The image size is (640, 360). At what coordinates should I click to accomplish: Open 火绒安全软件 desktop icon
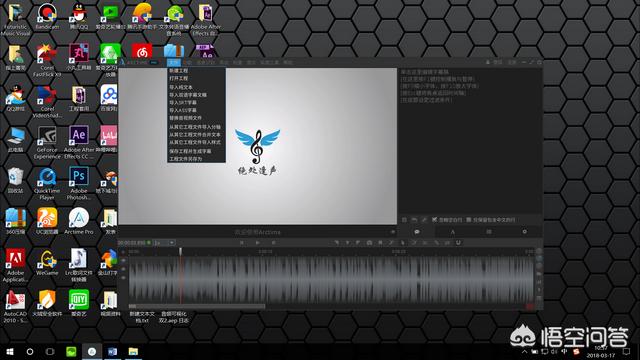pyautogui.click(x=47, y=303)
